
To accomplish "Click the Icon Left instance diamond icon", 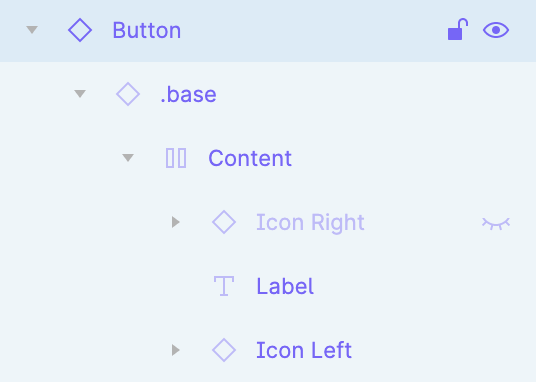I will coord(224,350).
